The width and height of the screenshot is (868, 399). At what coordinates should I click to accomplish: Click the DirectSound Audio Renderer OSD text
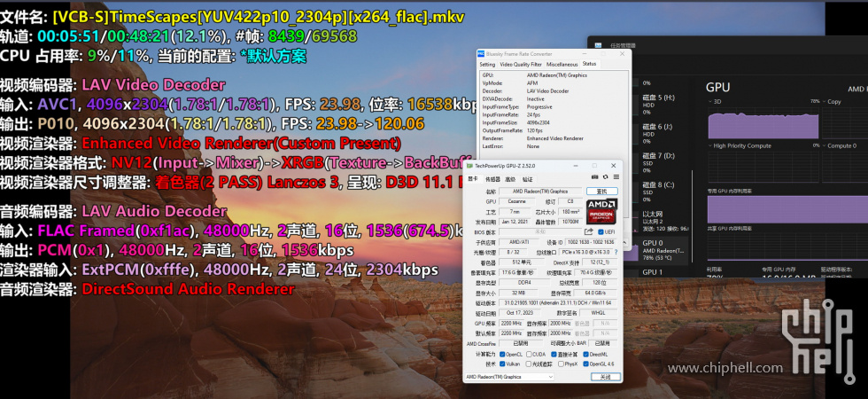(188, 289)
